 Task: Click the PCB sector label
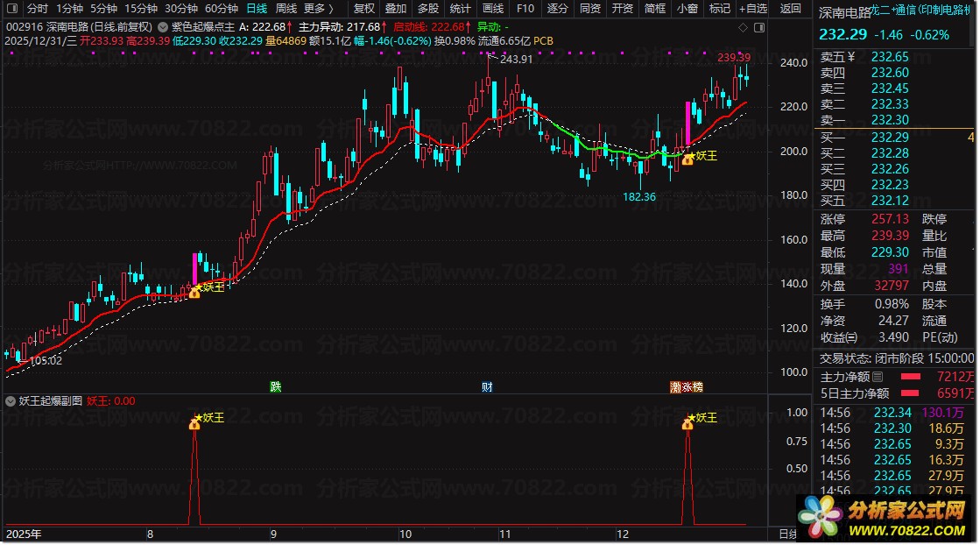point(543,41)
